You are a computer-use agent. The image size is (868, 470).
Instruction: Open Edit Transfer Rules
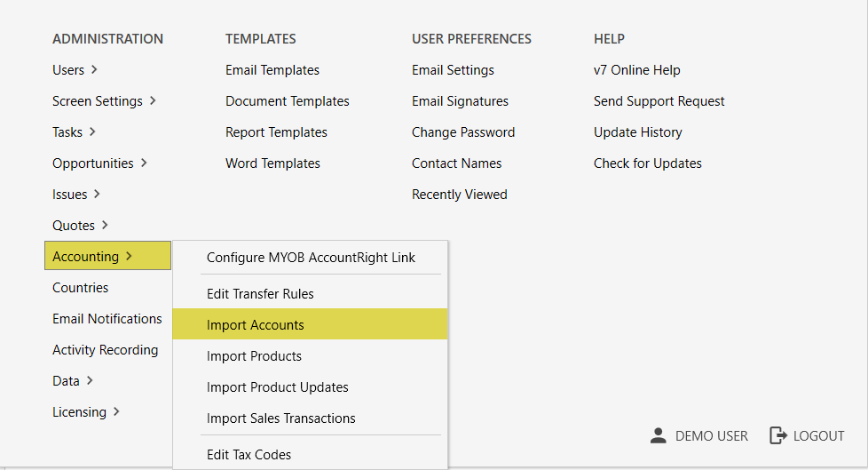(260, 294)
